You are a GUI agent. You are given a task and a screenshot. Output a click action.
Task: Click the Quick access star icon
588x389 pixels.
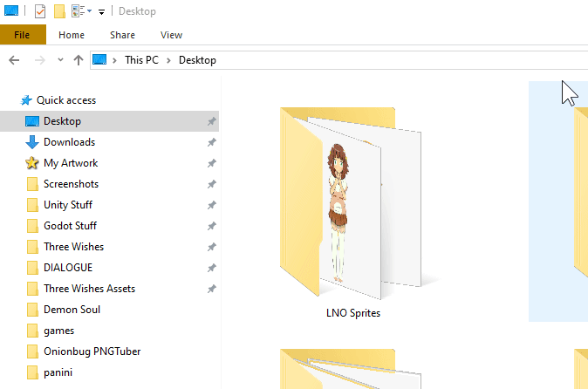pos(26,100)
